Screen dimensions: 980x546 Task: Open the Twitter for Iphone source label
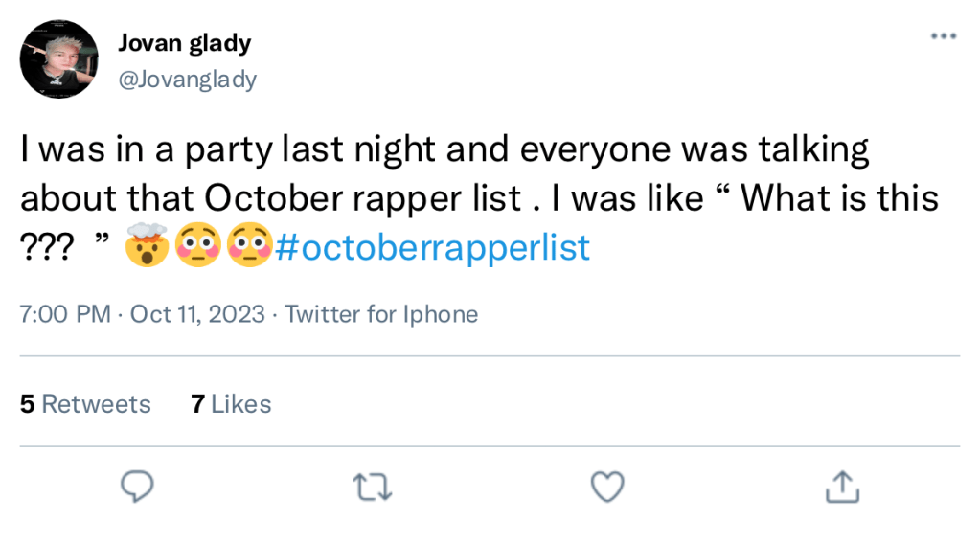point(381,314)
